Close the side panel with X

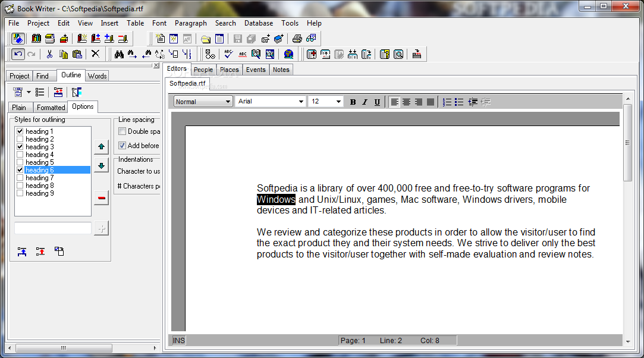tap(156, 65)
